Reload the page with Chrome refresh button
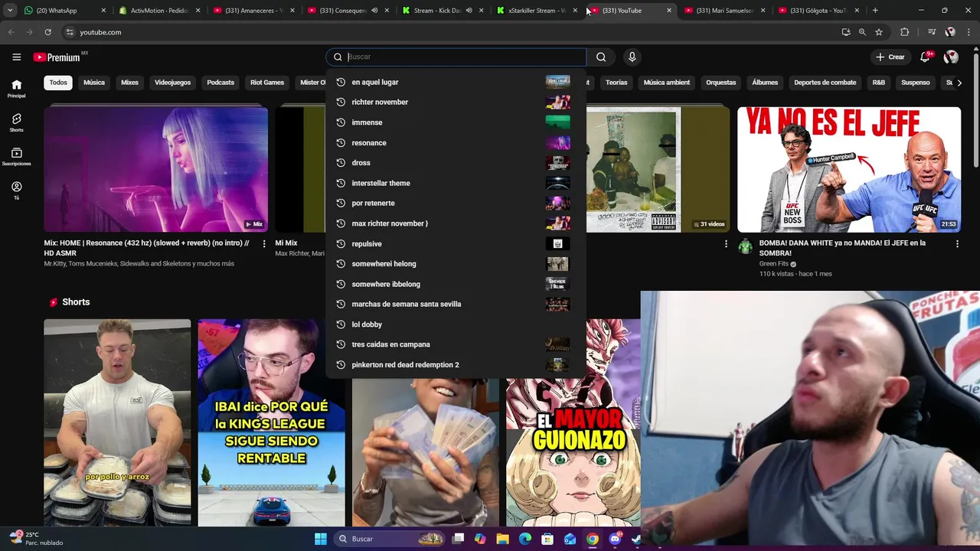The height and width of the screenshot is (551, 980). point(47,32)
